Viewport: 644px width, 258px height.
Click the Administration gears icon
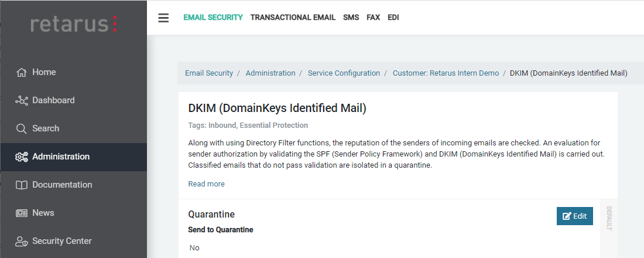(22, 157)
